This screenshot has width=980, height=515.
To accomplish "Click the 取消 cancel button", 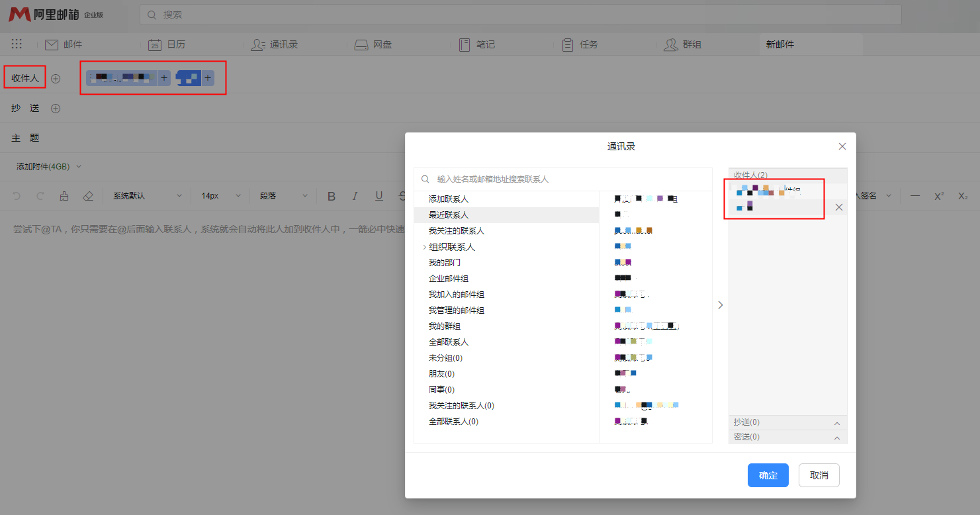I will click(819, 475).
